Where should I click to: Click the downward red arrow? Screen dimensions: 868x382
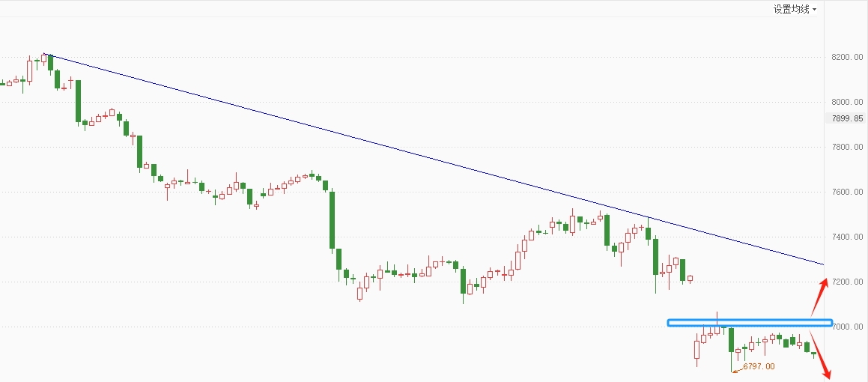821,352
